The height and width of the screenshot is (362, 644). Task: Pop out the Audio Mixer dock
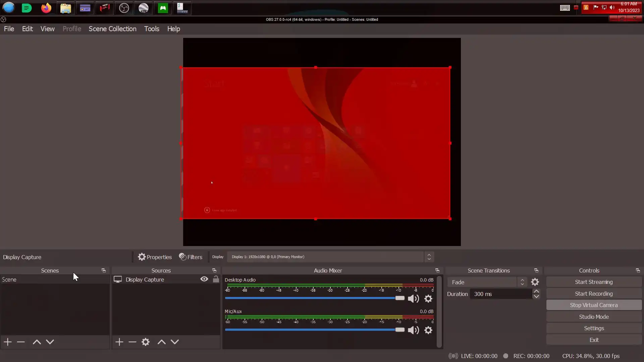pyautogui.click(x=437, y=270)
